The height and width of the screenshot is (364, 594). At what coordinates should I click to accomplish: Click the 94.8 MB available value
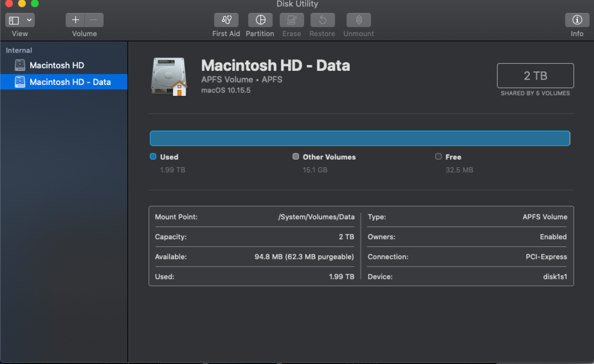pos(304,257)
